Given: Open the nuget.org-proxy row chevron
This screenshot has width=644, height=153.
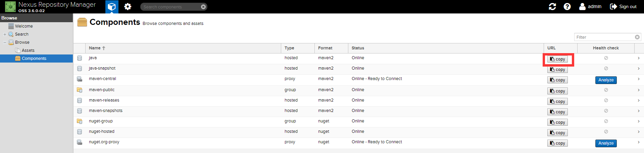Looking at the screenshot, I should point(639,142).
